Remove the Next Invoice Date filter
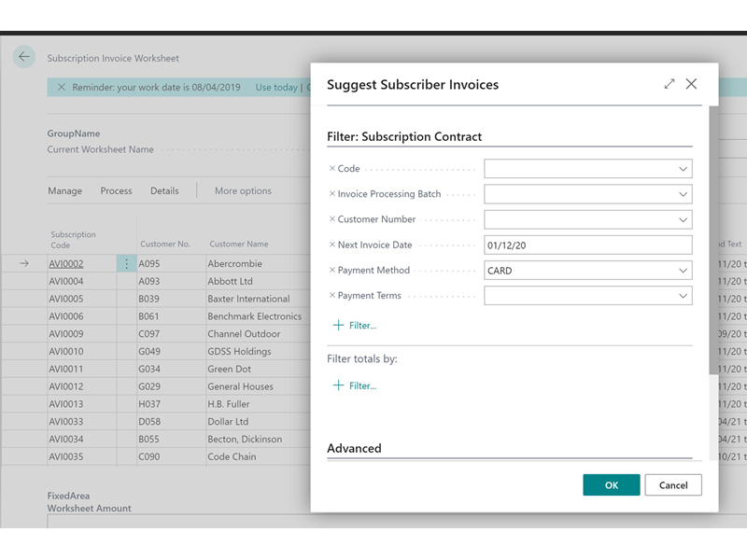The height and width of the screenshot is (560, 747). point(331,245)
